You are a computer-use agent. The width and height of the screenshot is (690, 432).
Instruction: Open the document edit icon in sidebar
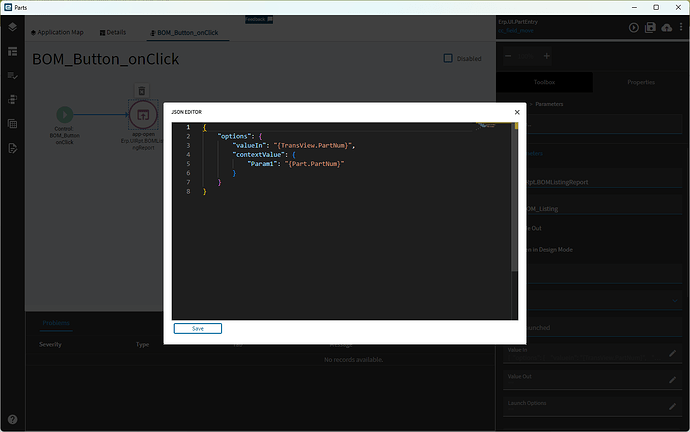click(13, 148)
